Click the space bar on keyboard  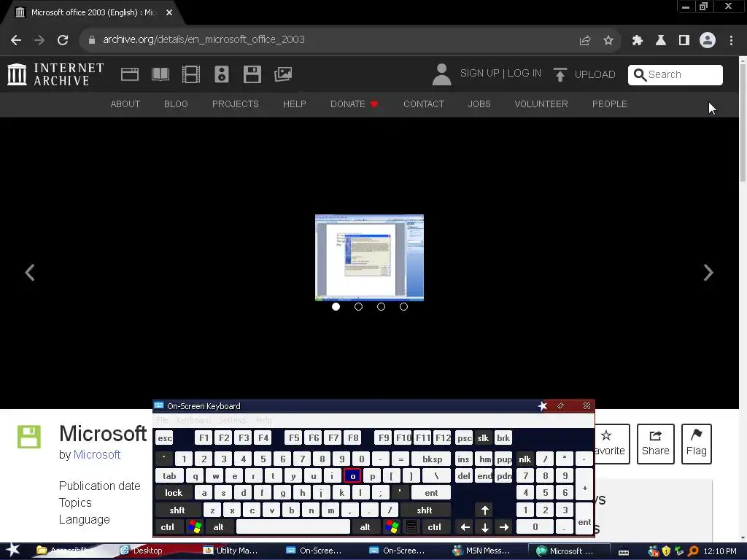point(293,526)
